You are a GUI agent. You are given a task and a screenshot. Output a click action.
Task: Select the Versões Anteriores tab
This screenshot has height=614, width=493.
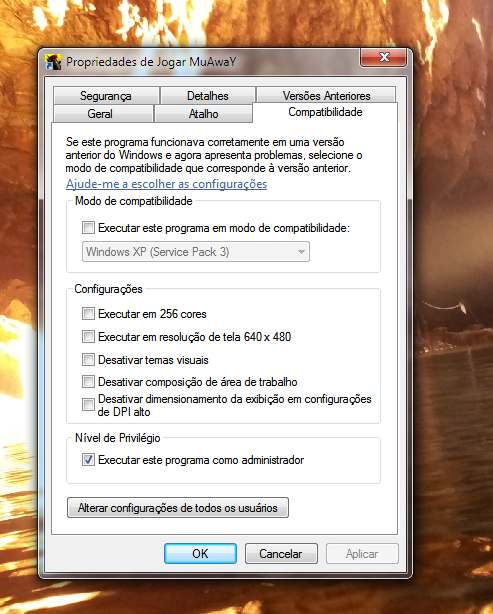[x=326, y=96]
